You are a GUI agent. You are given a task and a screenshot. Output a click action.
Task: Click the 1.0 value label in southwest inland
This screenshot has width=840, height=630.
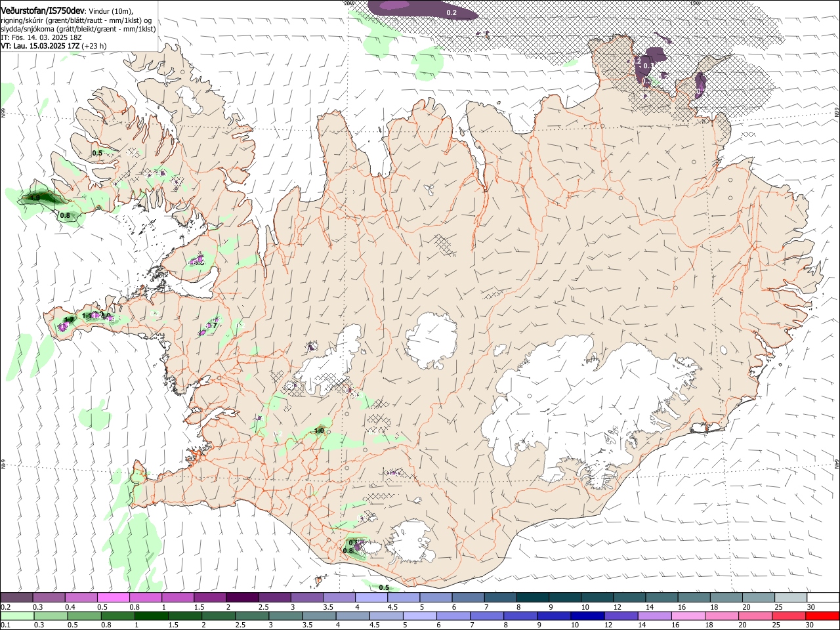[x=319, y=430]
